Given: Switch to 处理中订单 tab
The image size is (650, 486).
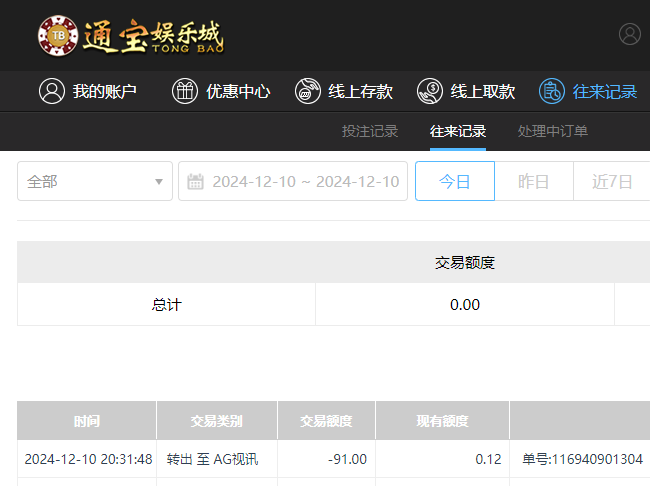Looking at the screenshot, I should pyautogui.click(x=553, y=131).
